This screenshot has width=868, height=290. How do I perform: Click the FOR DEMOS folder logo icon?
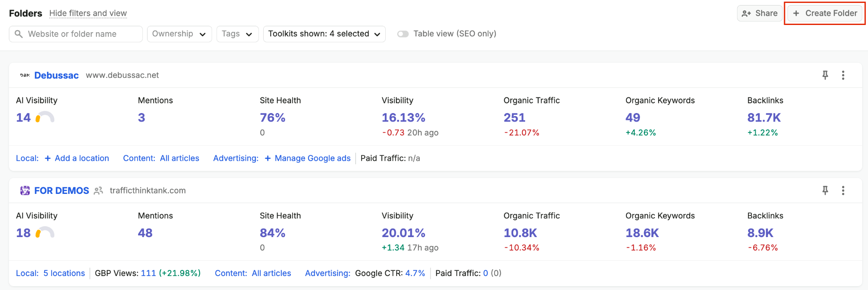point(25,191)
